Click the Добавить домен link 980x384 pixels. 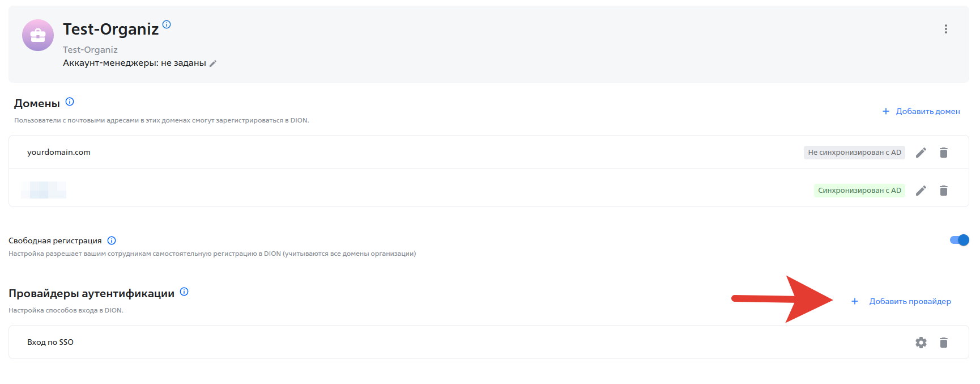[921, 111]
